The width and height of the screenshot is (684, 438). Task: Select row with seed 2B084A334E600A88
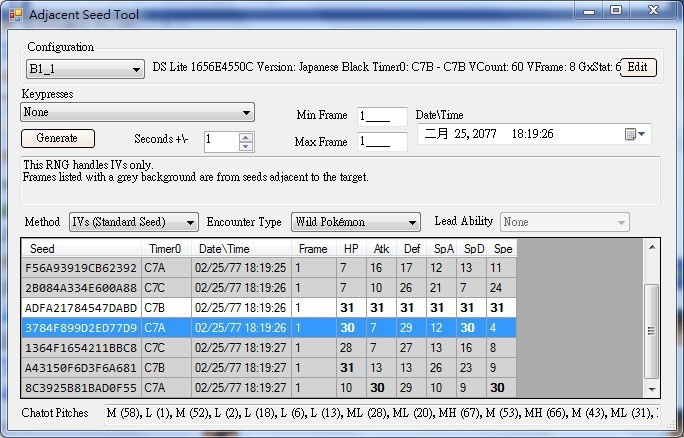click(x=269, y=287)
